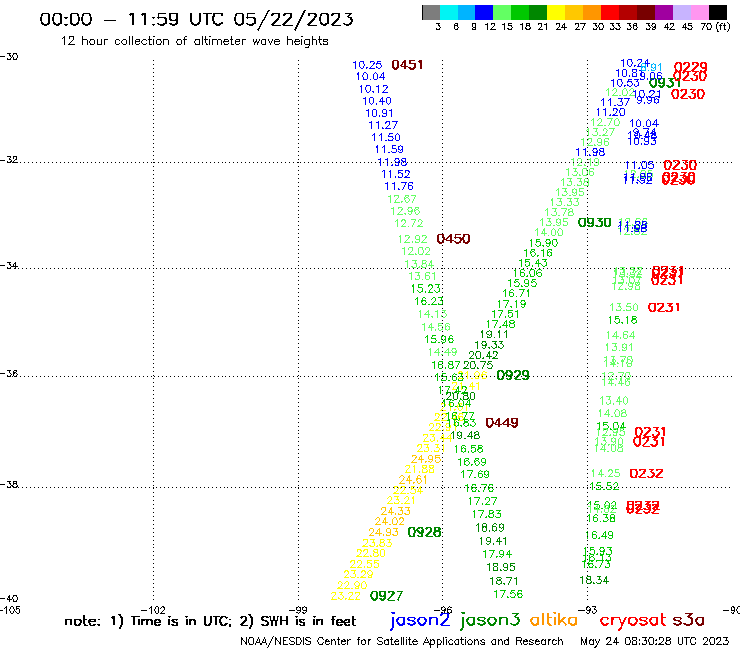Click the note about UTC time and SWH feet
This screenshot has width=740, height=650.
click(210, 621)
